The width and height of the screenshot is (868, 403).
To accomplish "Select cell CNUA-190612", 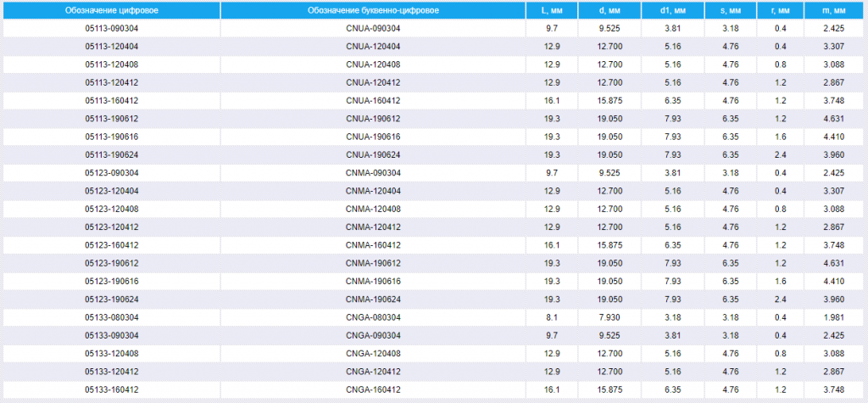I will point(373,119).
